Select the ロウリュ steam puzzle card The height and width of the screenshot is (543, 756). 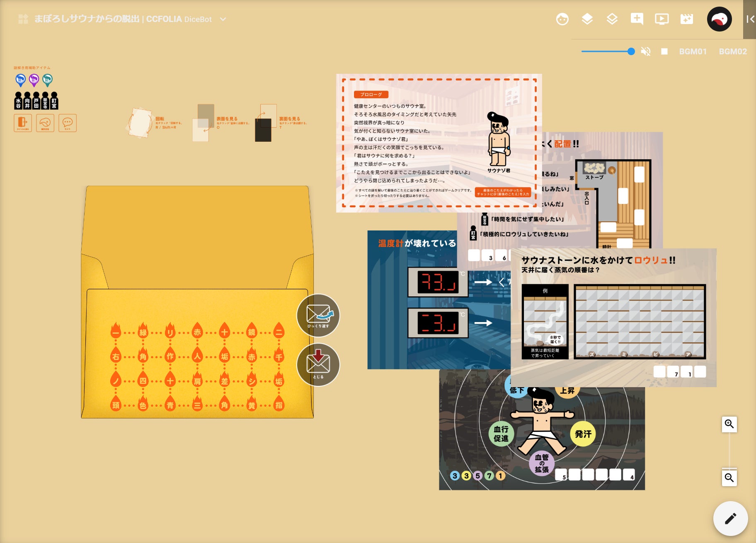click(x=614, y=318)
